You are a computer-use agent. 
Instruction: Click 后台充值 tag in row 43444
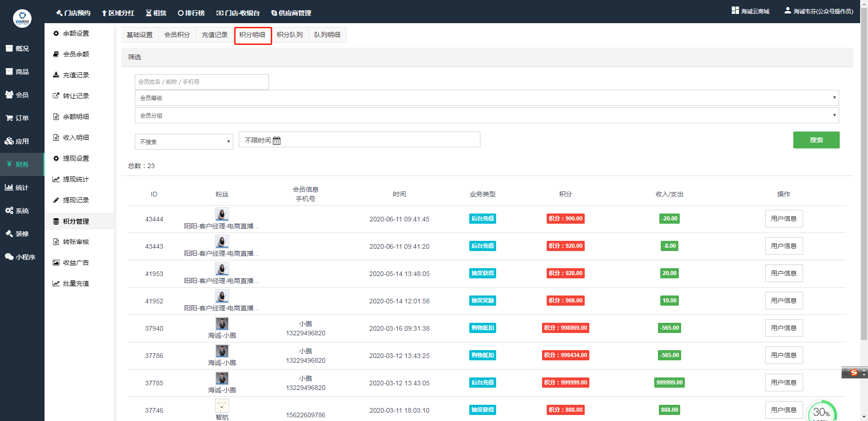point(483,219)
